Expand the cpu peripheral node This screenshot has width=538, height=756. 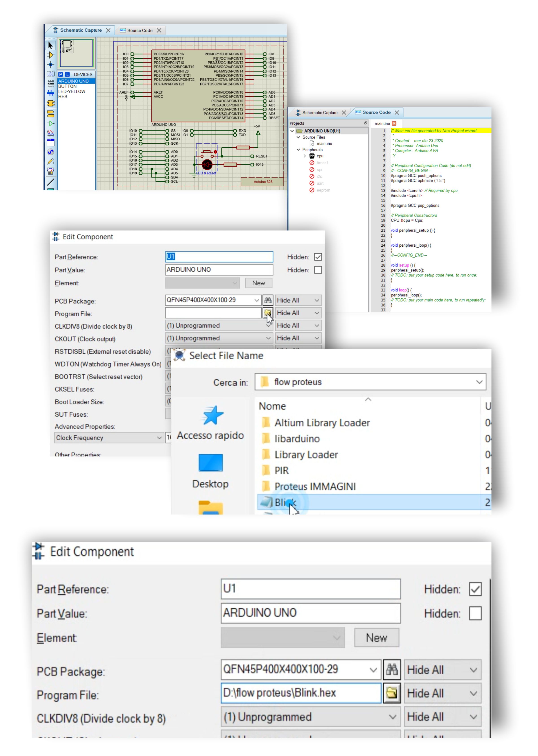coord(305,156)
